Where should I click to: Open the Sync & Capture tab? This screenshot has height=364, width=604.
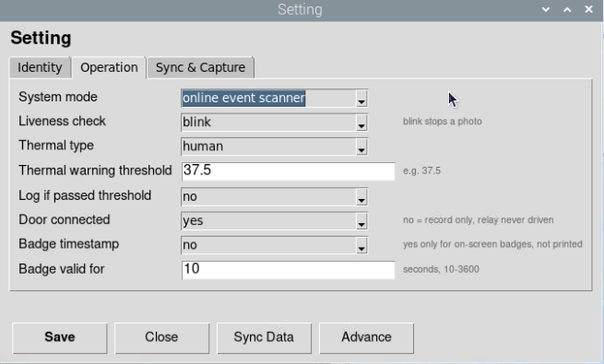pyautogui.click(x=200, y=67)
